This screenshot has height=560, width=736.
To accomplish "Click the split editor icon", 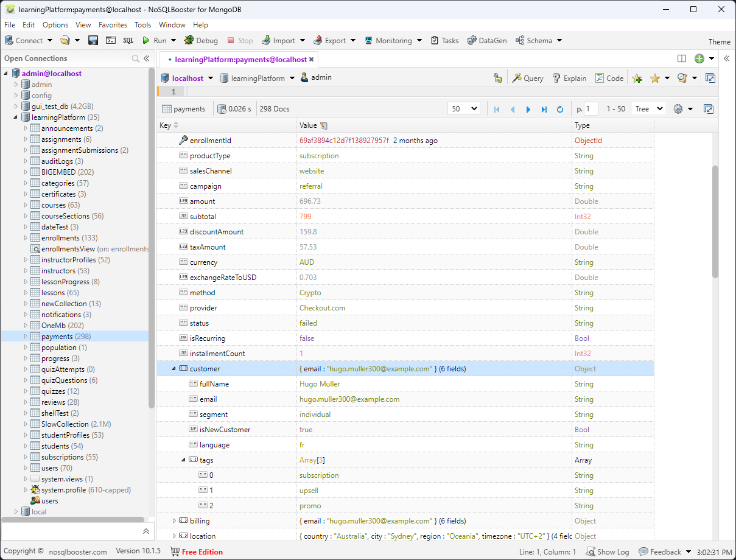I will tap(682, 58).
